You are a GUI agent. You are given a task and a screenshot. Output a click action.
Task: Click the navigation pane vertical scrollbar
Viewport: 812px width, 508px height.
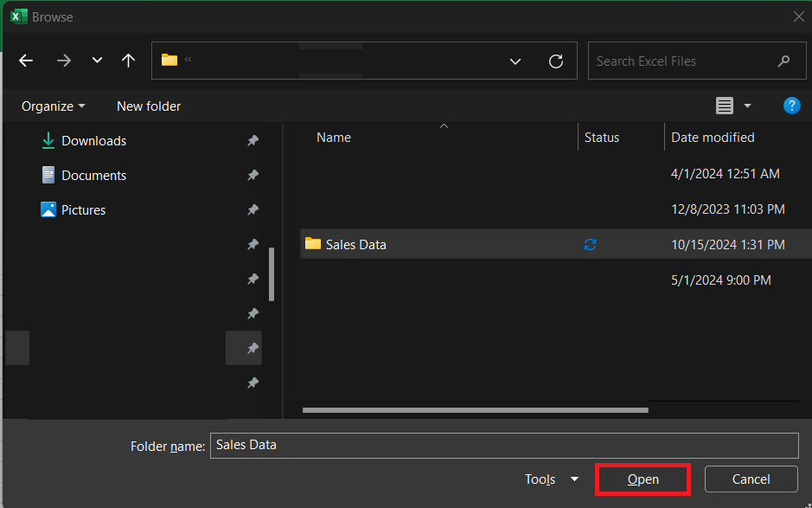tap(272, 274)
